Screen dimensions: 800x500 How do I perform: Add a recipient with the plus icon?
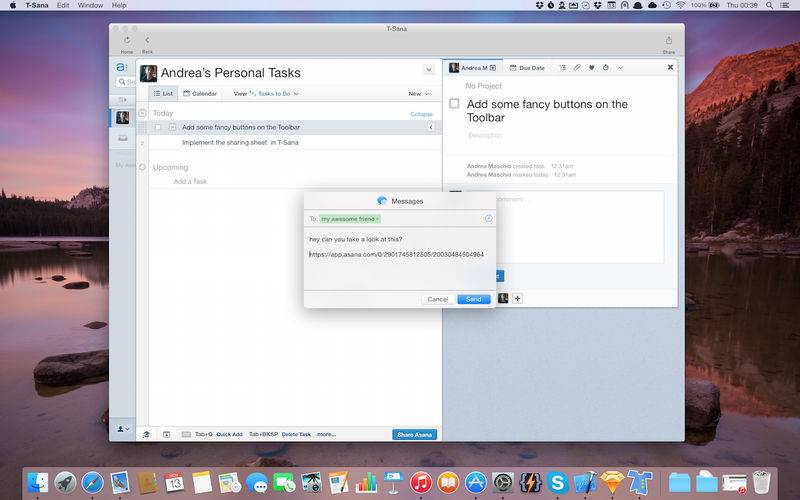[x=488, y=218]
